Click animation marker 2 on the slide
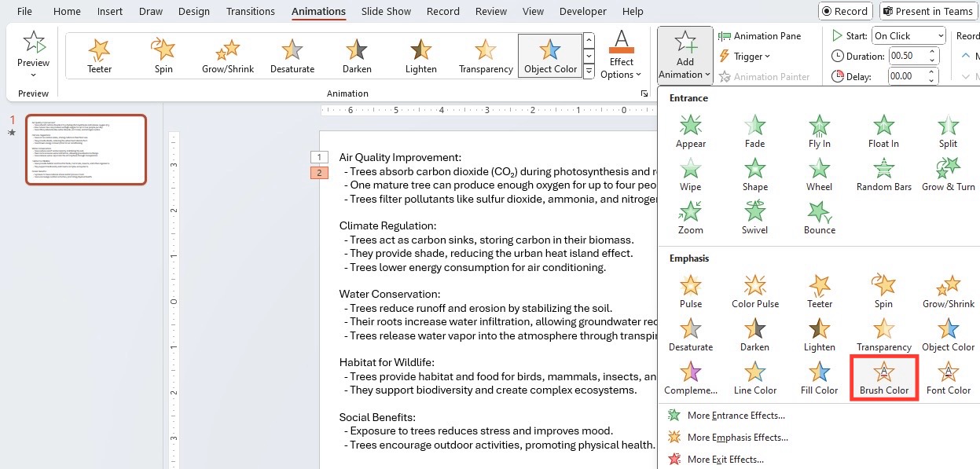Screen dimensions: 980x469 (x=319, y=173)
